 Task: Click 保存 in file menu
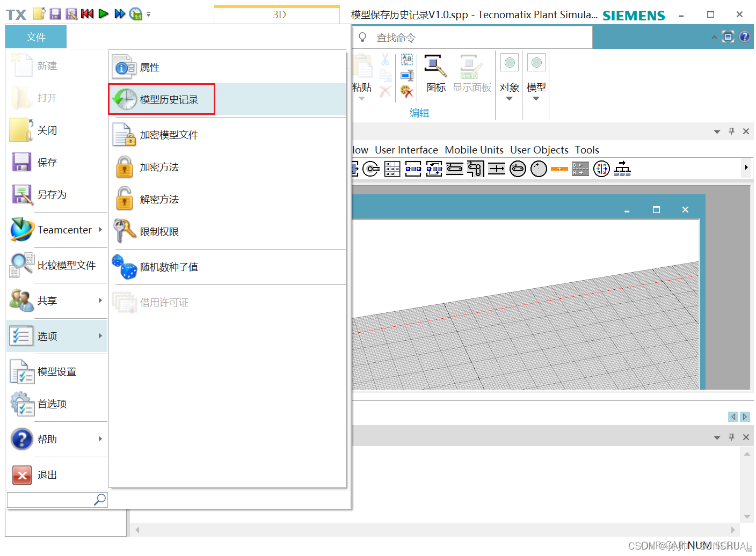57,162
